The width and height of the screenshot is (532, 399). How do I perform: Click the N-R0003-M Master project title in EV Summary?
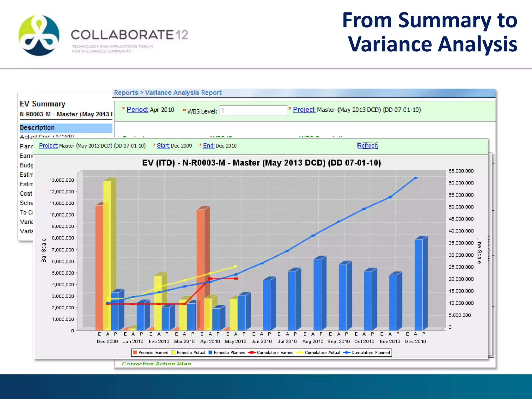click(x=66, y=114)
